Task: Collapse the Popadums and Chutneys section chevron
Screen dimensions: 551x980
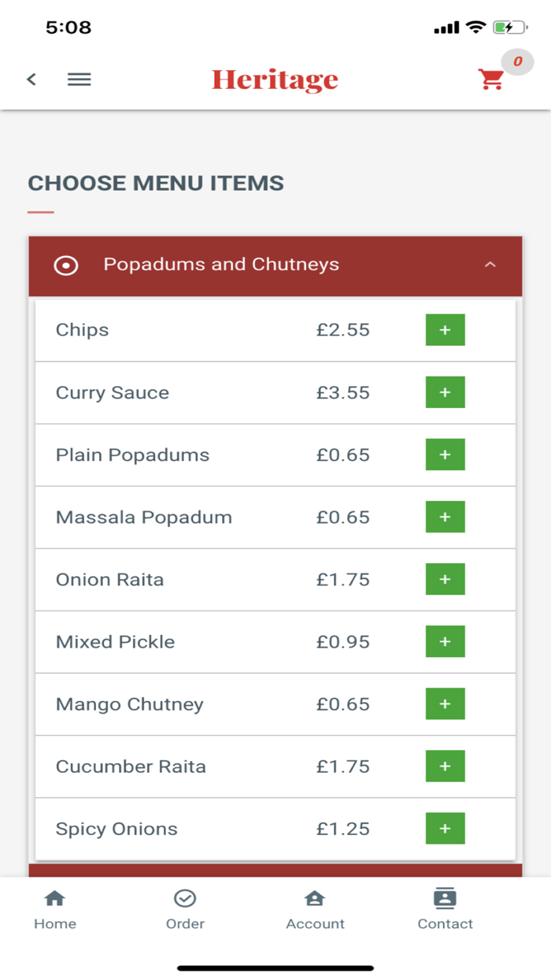Action: pos(490,265)
